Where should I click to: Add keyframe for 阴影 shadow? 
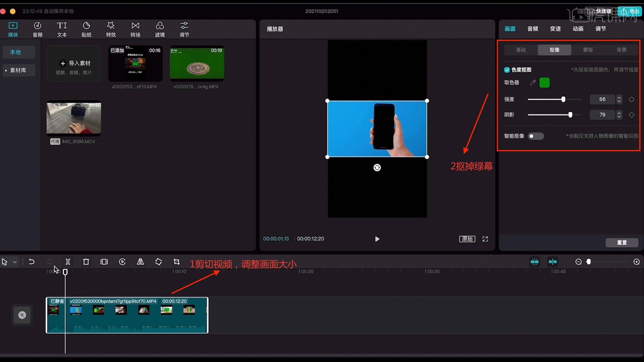(x=631, y=115)
